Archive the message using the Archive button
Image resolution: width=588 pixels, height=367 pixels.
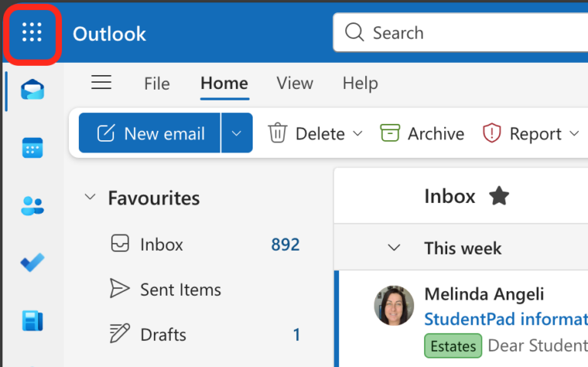coord(423,134)
